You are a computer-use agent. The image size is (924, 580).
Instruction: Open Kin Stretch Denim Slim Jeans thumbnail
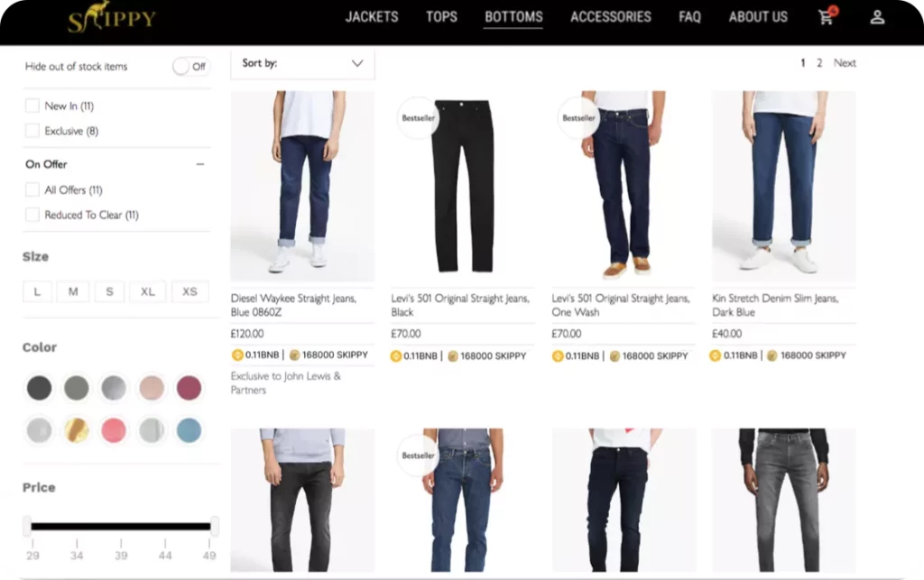point(784,186)
